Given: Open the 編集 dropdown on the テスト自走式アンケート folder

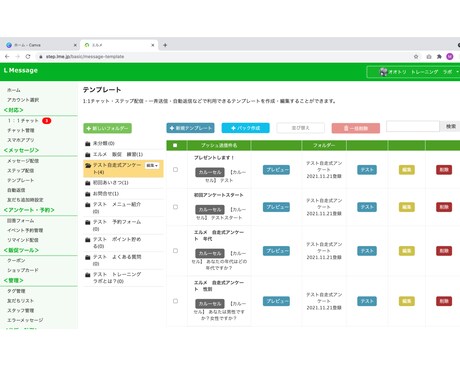Looking at the screenshot, I should [152, 166].
